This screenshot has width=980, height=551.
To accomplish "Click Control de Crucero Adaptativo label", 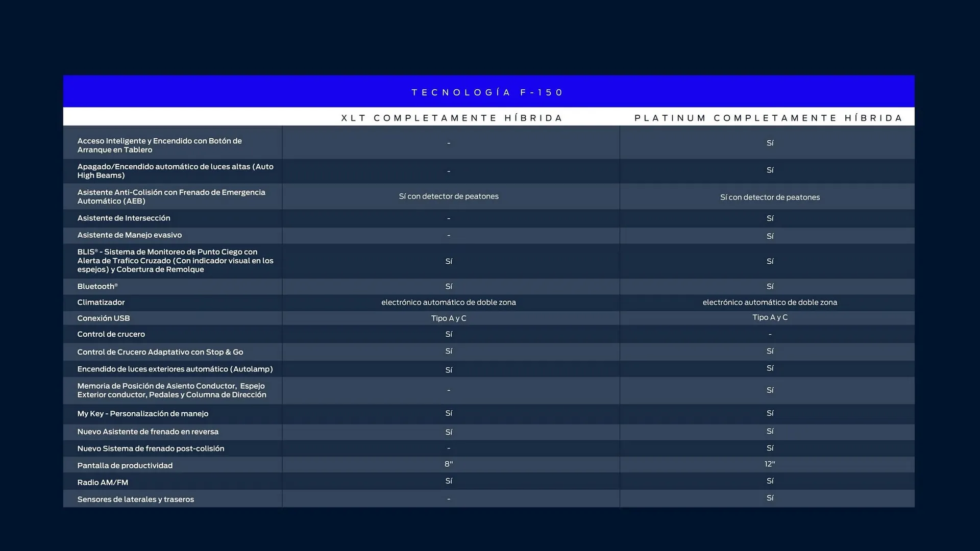I will [x=160, y=352].
